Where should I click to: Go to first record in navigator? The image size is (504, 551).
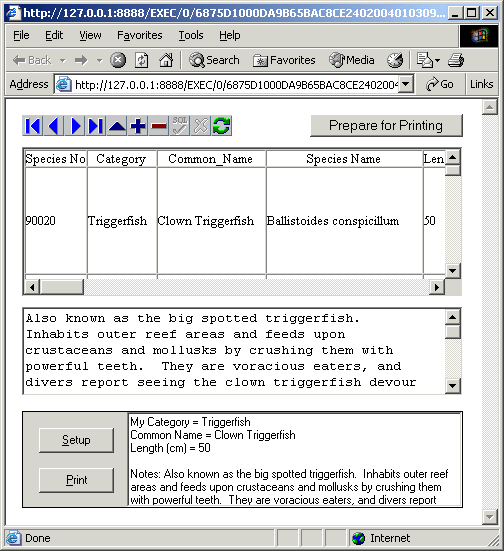click(33, 126)
